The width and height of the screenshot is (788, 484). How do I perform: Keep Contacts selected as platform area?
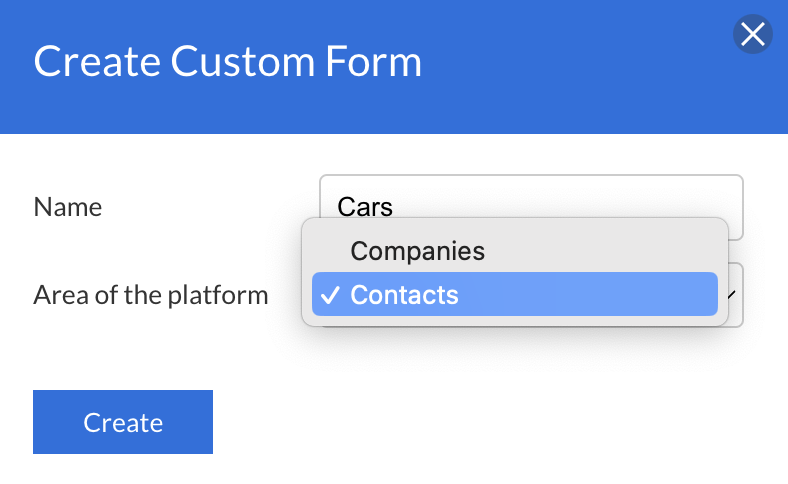click(x=404, y=295)
